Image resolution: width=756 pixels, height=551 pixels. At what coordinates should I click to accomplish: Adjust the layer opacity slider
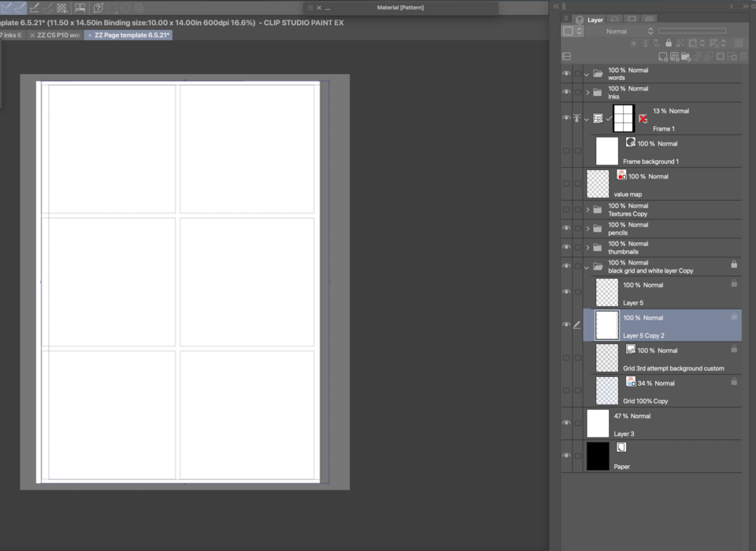pyautogui.click(x=692, y=31)
